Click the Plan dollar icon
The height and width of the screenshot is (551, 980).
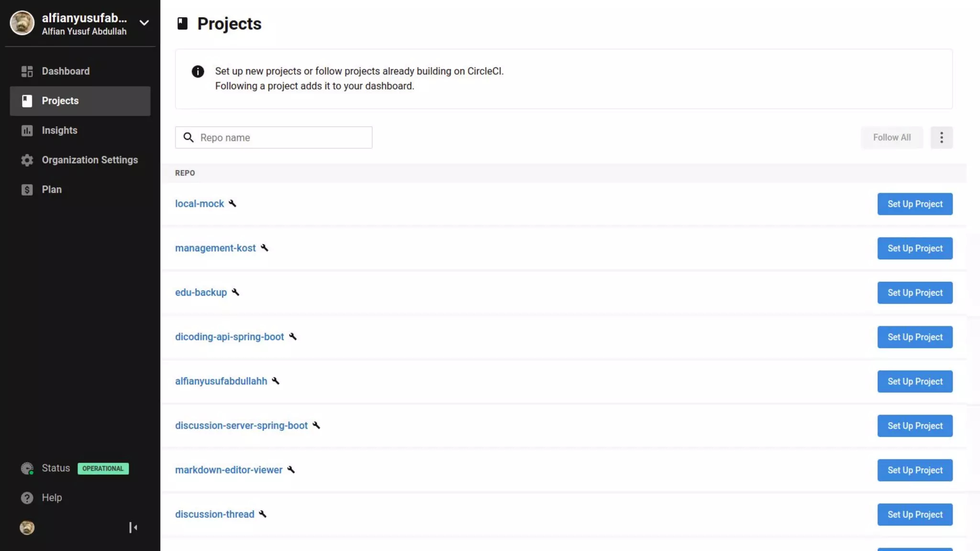(x=27, y=190)
